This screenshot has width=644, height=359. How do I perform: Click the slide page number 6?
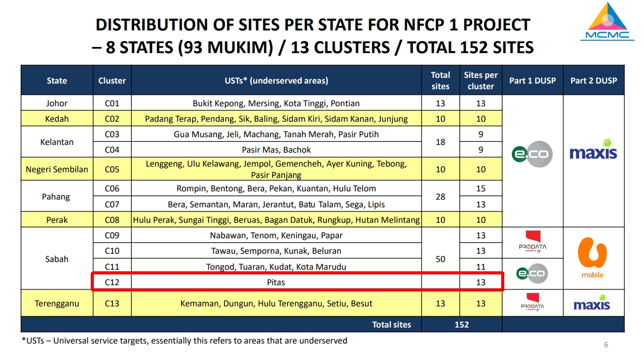pyautogui.click(x=606, y=345)
